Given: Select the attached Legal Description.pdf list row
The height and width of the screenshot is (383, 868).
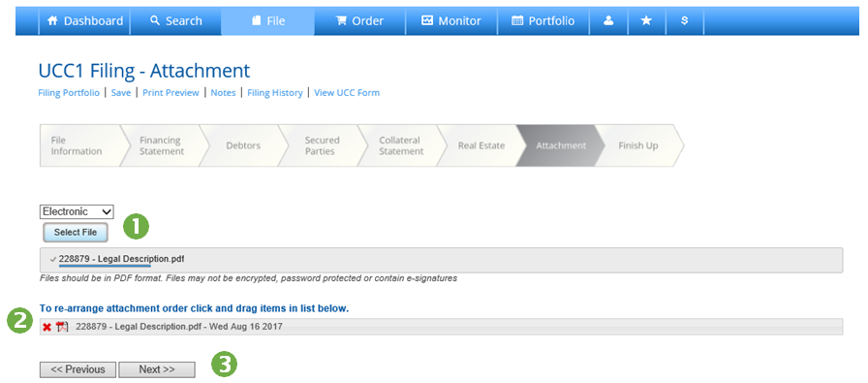Looking at the screenshot, I should coord(441,327).
